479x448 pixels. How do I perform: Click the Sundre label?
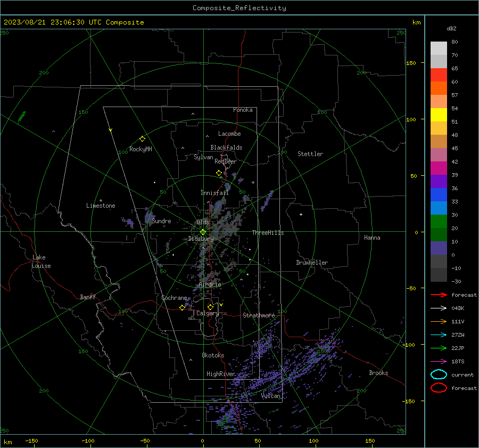pos(161,221)
